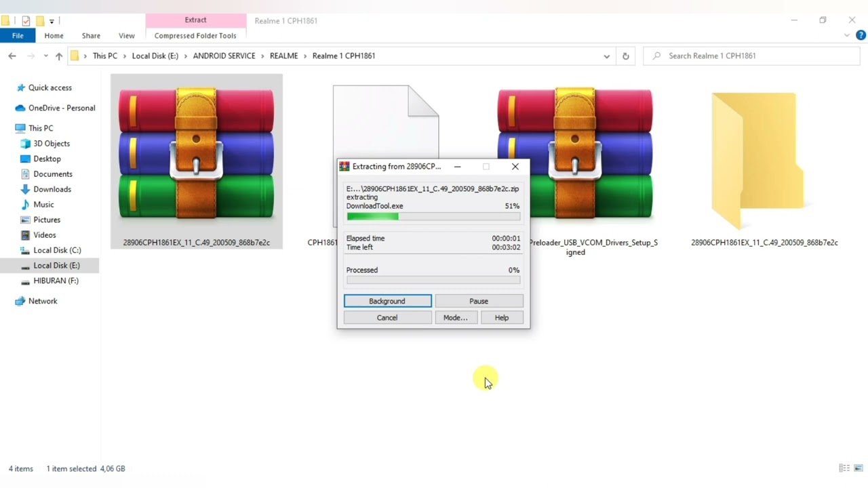Click REALME breadcrumb segment
Viewport: 868px width, 488px height.
(x=284, y=56)
